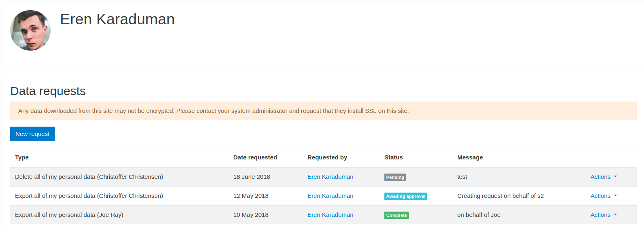Viewport: 644px width, 229px height.
Task: Open Eren Karaduman link in the 18 June row
Action: (330, 177)
